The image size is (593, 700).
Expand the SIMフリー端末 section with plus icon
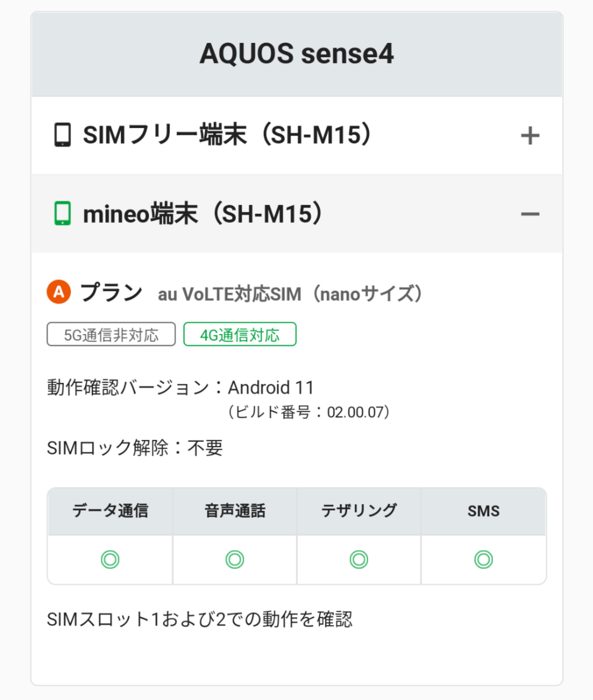[529, 136]
